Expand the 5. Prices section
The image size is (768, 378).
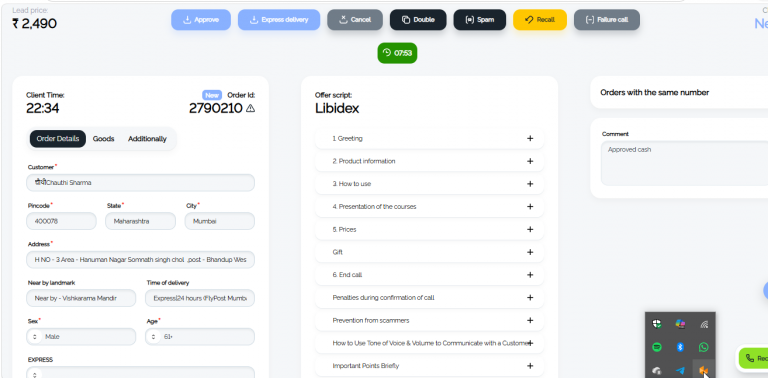430,230
